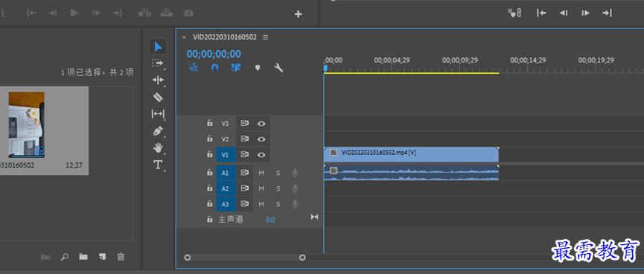The width and height of the screenshot is (644, 274).
Task: Click the master track output bowtie icon
Action: click(x=314, y=217)
